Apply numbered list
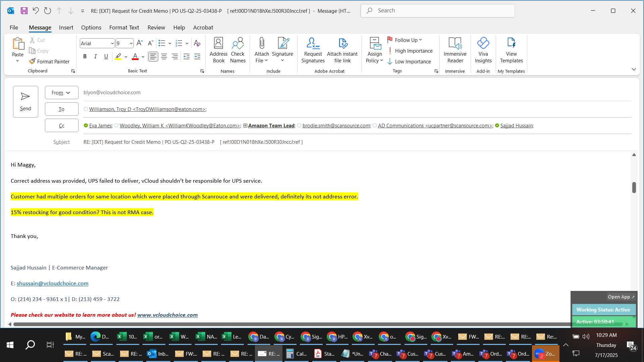The height and width of the screenshot is (362, 644). click(x=179, y=43)
